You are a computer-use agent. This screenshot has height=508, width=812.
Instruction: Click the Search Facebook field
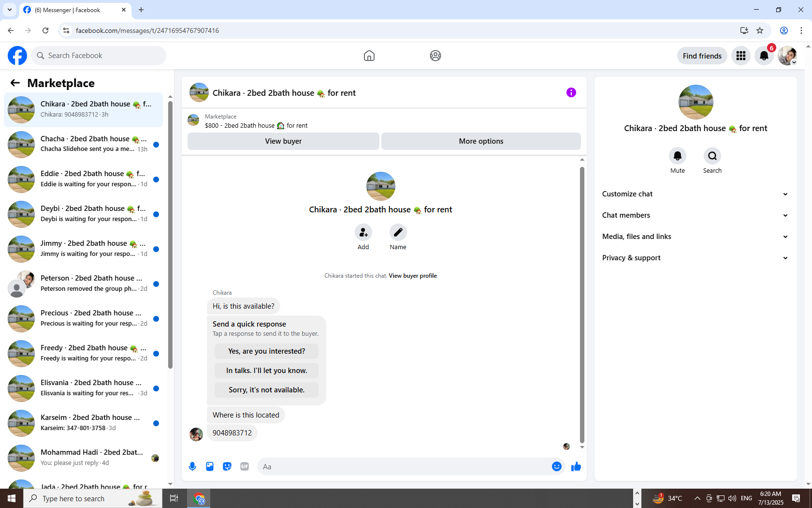point(99,56)
